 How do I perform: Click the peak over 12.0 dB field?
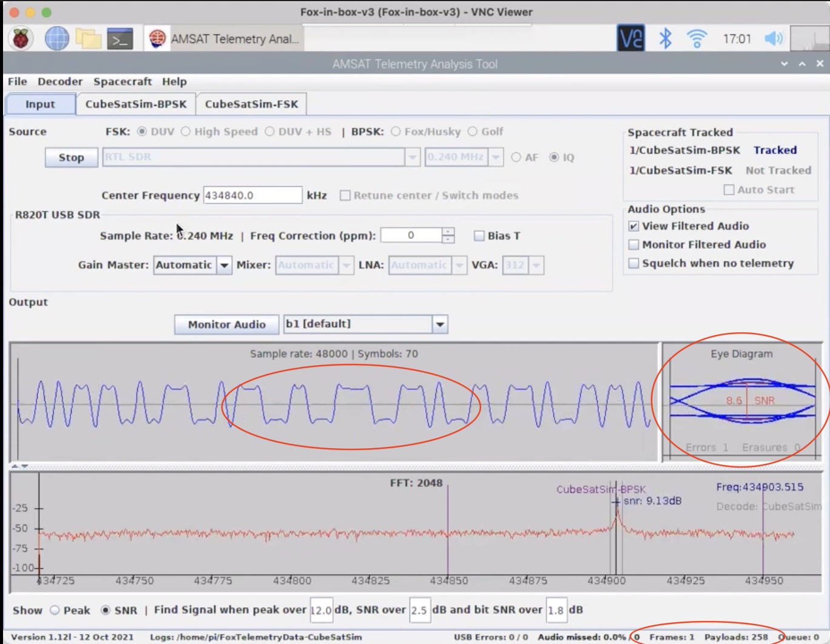tap(321, 610)
